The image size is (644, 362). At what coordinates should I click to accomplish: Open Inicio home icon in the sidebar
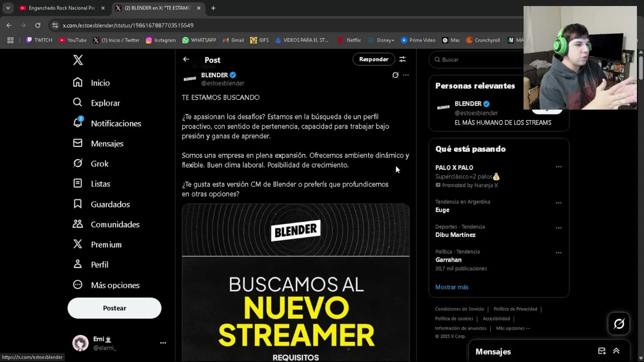pos(77,82)
